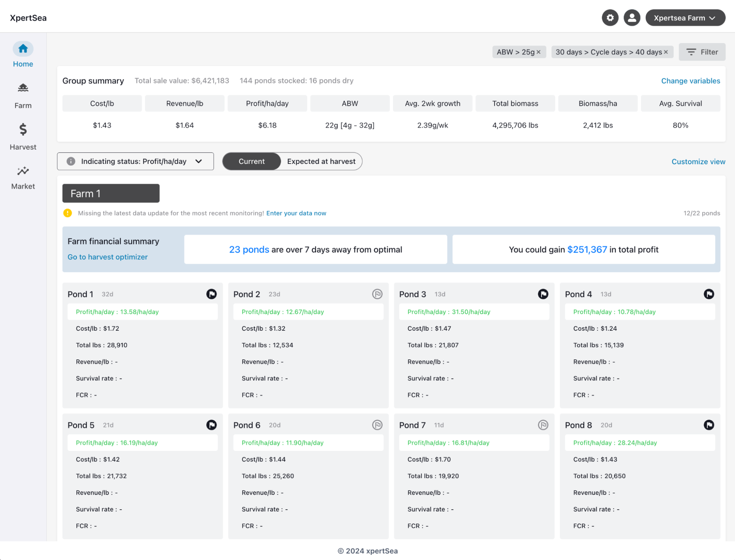
Task: Expand the Change variables options
Action: (690, 80)
